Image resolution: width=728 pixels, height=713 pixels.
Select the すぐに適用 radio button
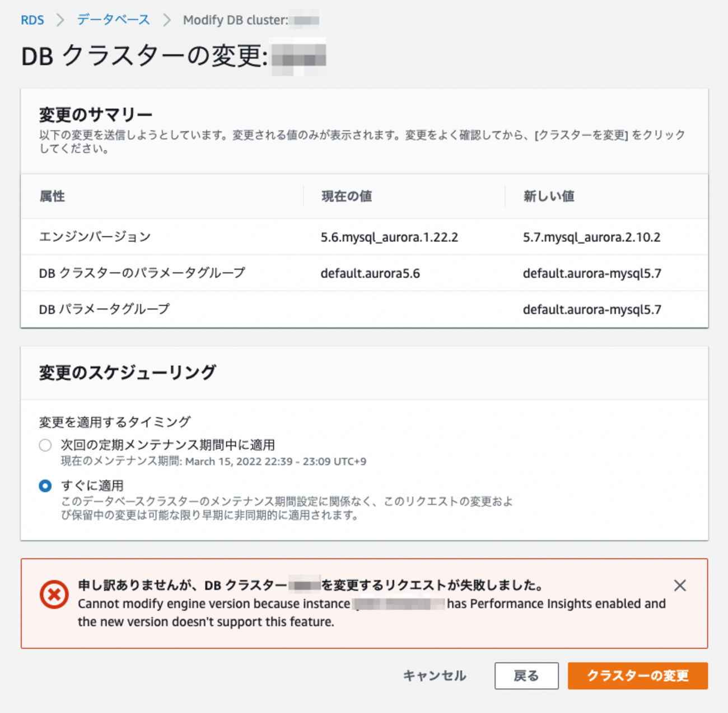[x=45, y=486]
